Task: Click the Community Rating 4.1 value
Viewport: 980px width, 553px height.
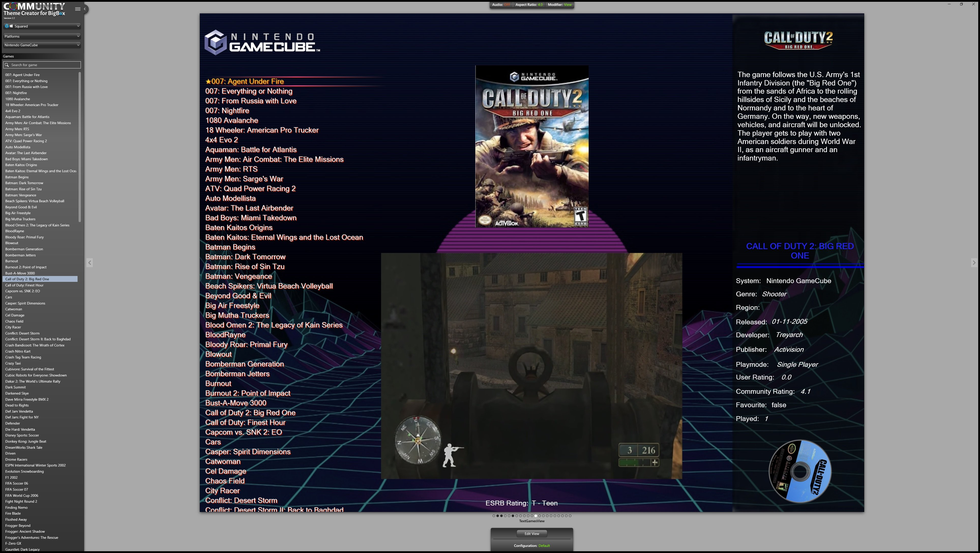Action: pos(805,392)
